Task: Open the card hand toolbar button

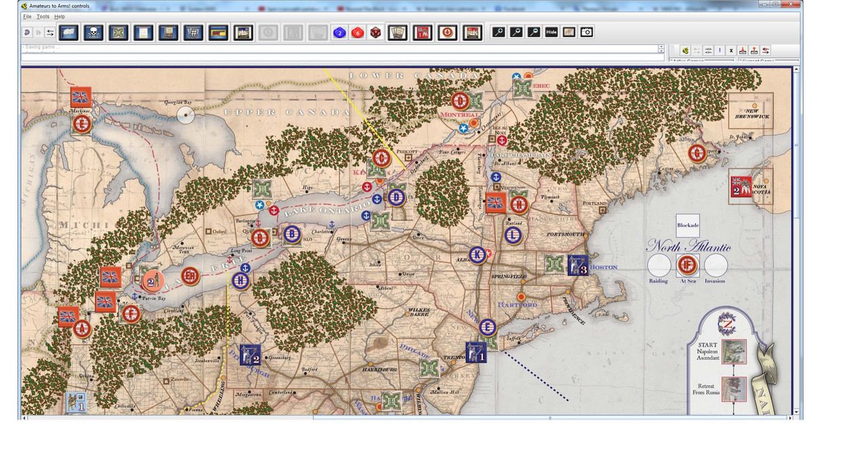Action: click(x=397, y=32)
